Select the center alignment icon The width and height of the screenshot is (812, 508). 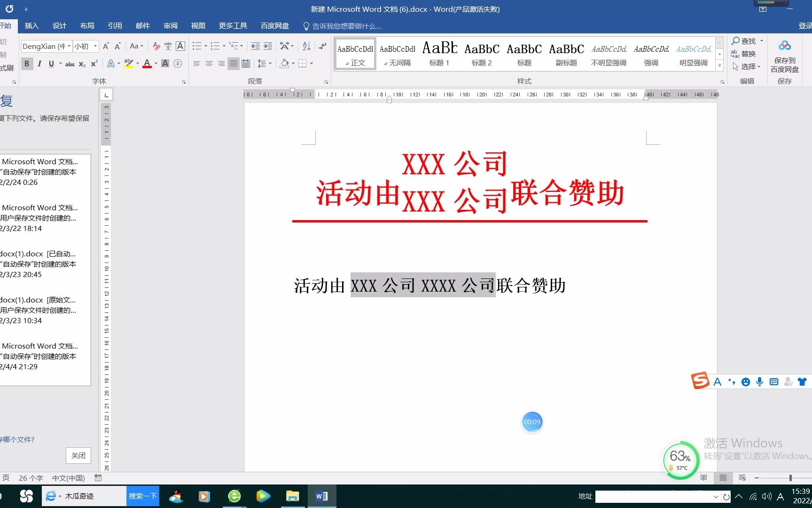209,63
